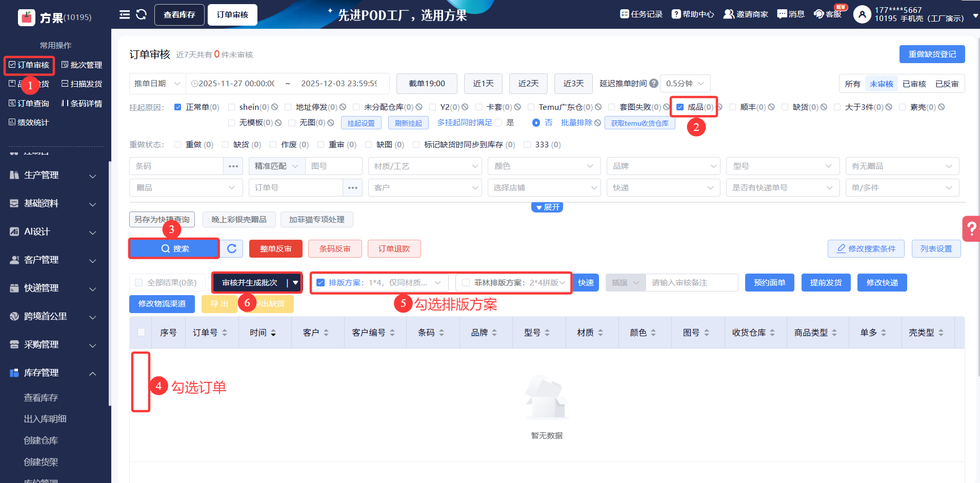Toggle the 排版方案 checkbox
This screenshot has height=483, width=980.
point(321,283)
